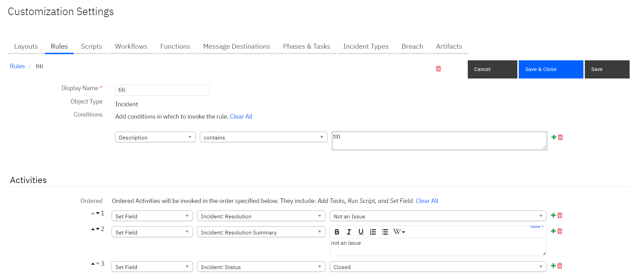Open the contains operator dropdown
This screenshot has width=644, height=279.
[x=263, y=137]
